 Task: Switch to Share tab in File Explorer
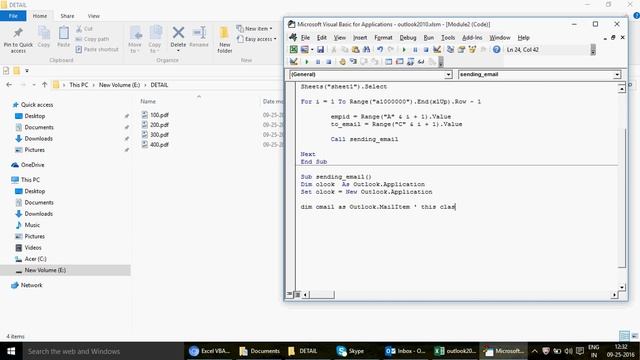point(67,16)
